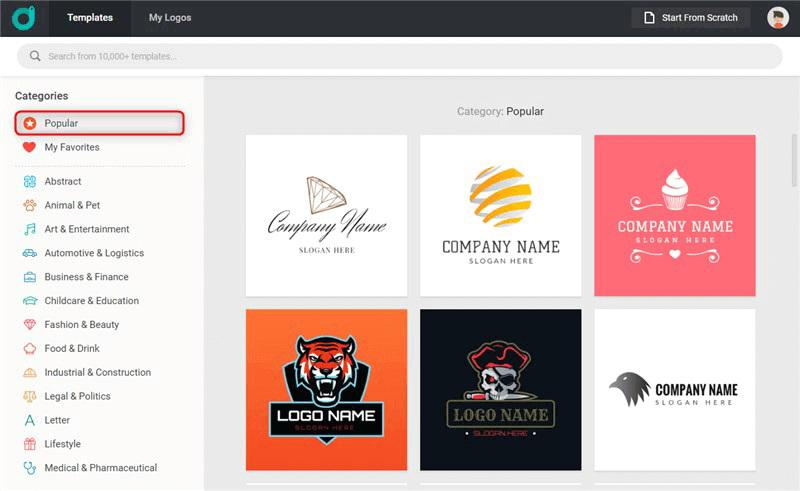Click the template list vertical scrollbar
Viewport: 800px width, 491px height.
[794, 160]
